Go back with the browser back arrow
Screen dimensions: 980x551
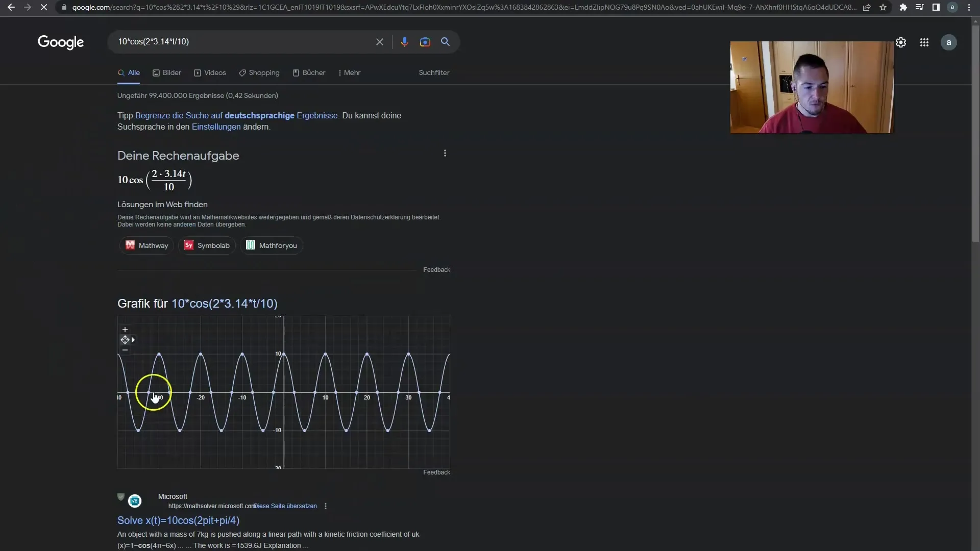tap(11, 8)
